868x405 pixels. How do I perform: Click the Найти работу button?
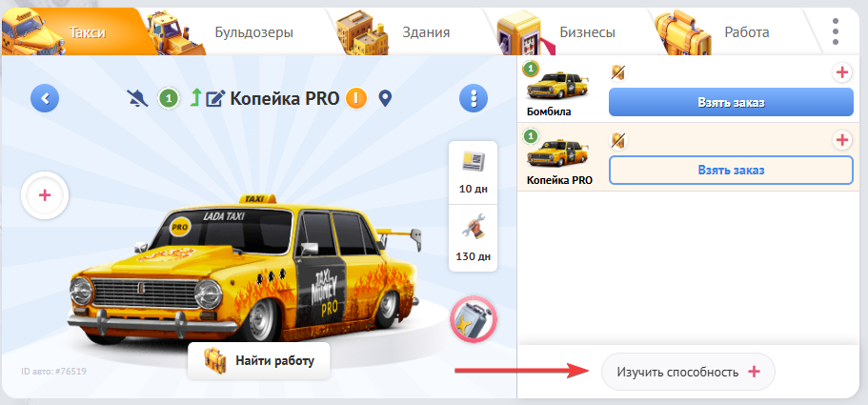point(258,361)
